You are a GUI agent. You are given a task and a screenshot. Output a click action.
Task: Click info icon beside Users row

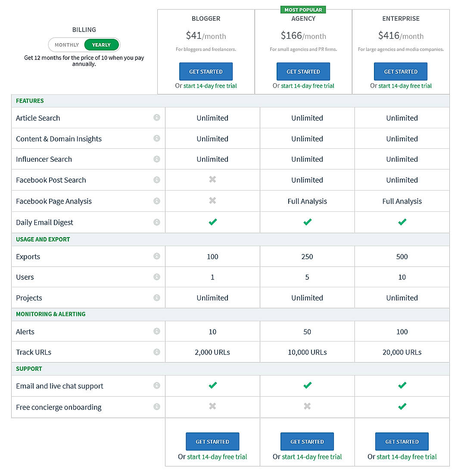pyautogui.click(x=157, y=277)
